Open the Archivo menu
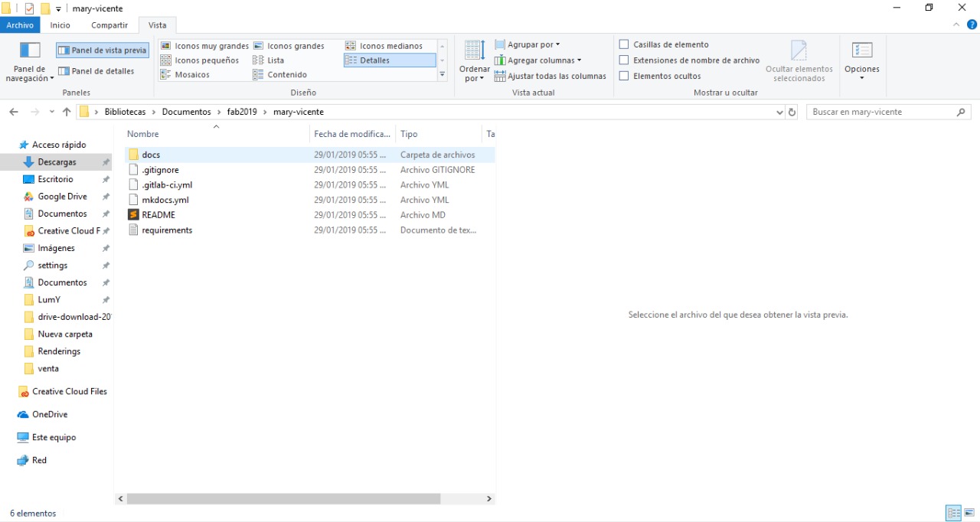This screenshot has width=980, height=522. point(20,25)
